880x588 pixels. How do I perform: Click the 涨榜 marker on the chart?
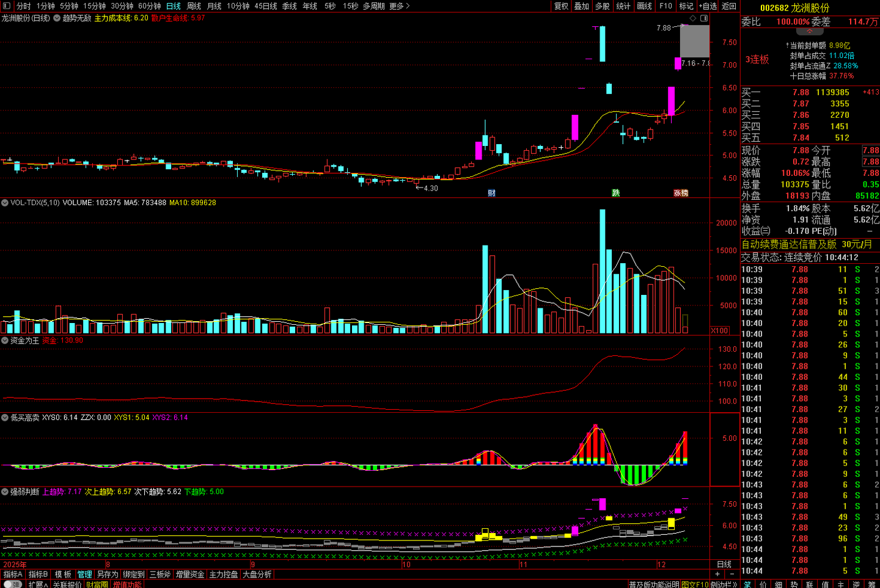pos(681,193)
